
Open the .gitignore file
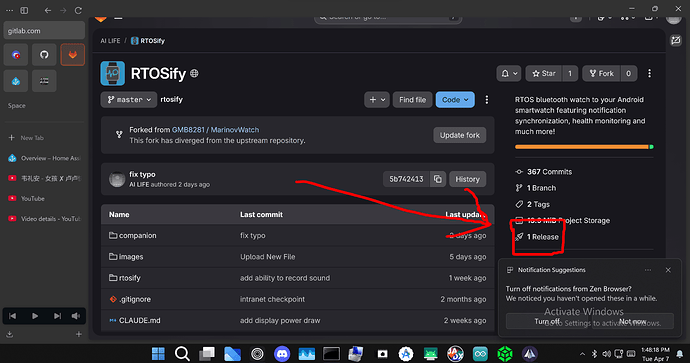point(135,299)
